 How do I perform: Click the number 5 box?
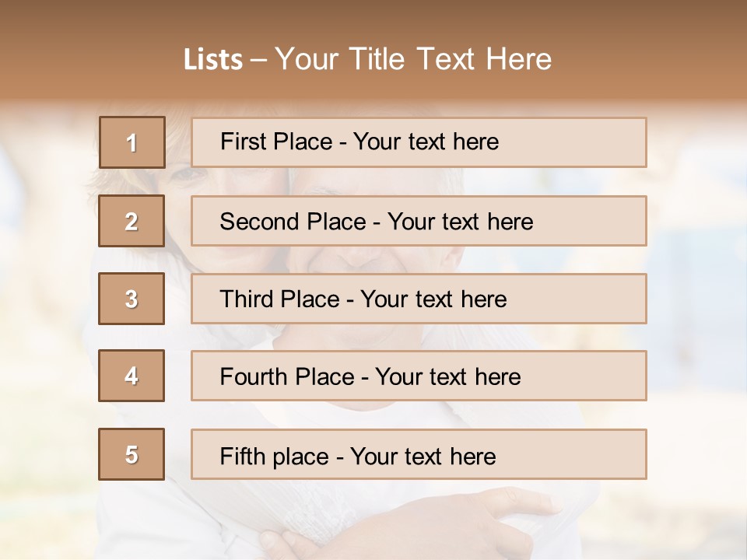tap(132, 454)
